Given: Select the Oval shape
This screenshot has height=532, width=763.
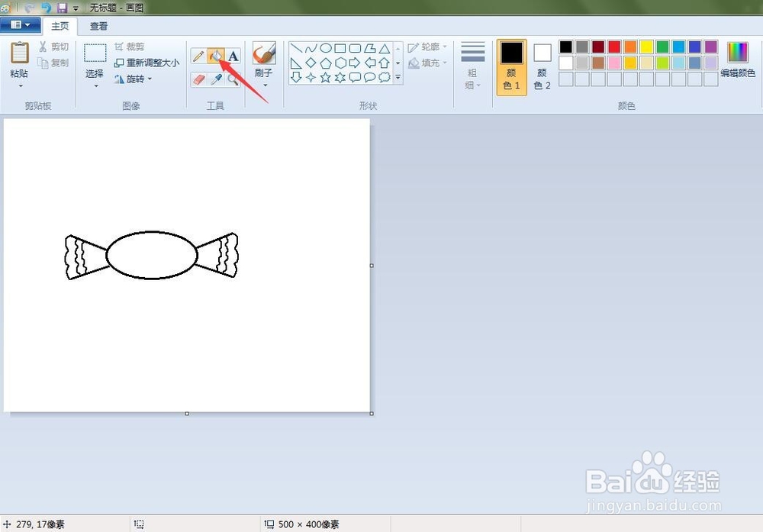Looking at the screenshot, I should coord(326,48).
